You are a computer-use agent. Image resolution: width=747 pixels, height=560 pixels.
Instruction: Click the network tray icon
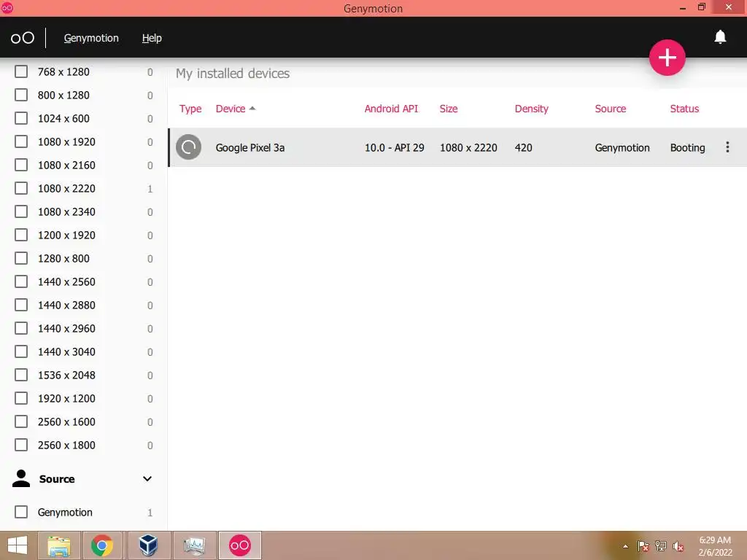coord(661,546)
